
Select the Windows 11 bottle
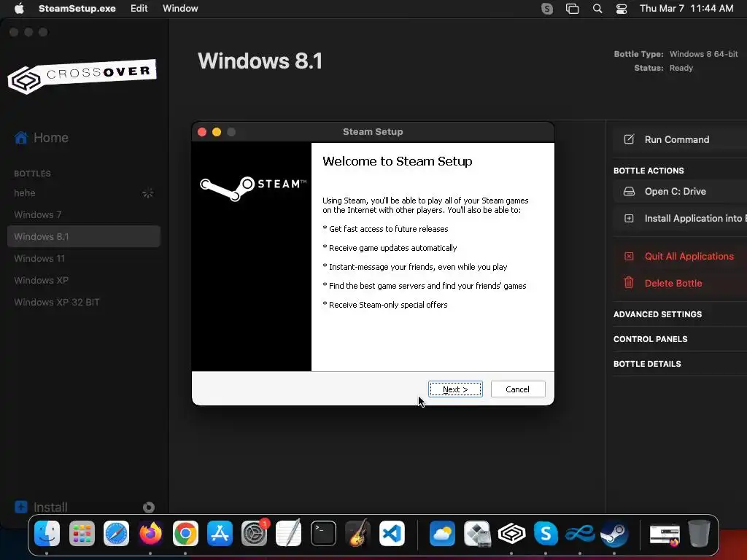tap(84, 259)
